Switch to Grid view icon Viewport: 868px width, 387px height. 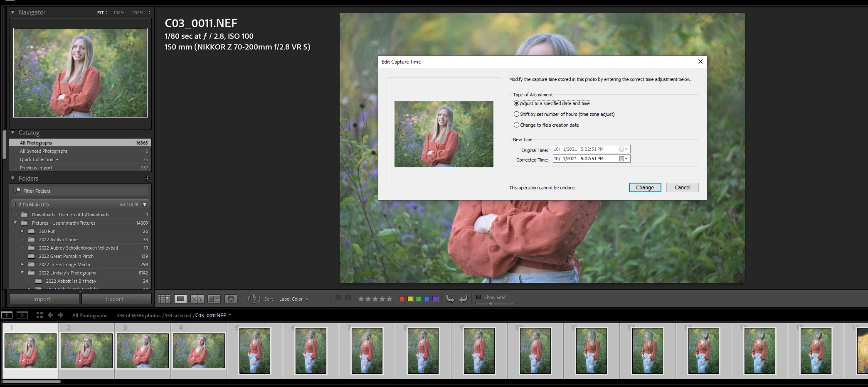click(x=164, y=299)
